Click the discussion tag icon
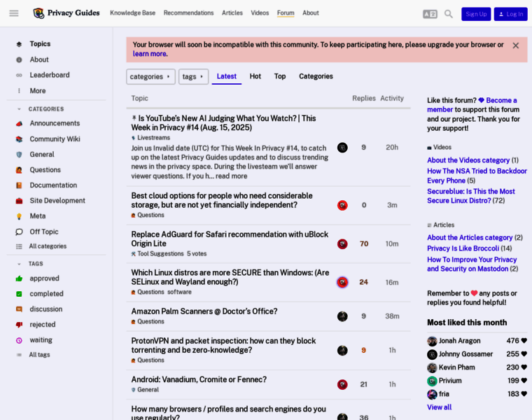Screen dimensions: 532x420 tap(19, 309)
